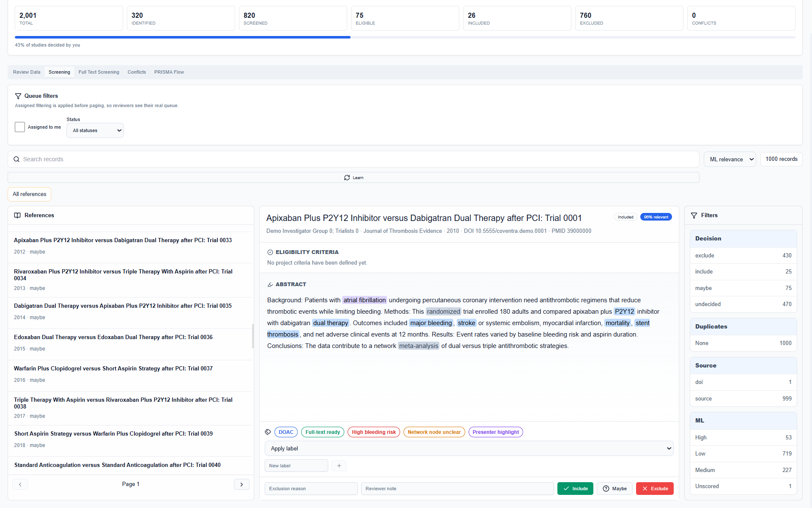Open reference Trial 0033
812x508 pixels.
click(x=130, y=247)
